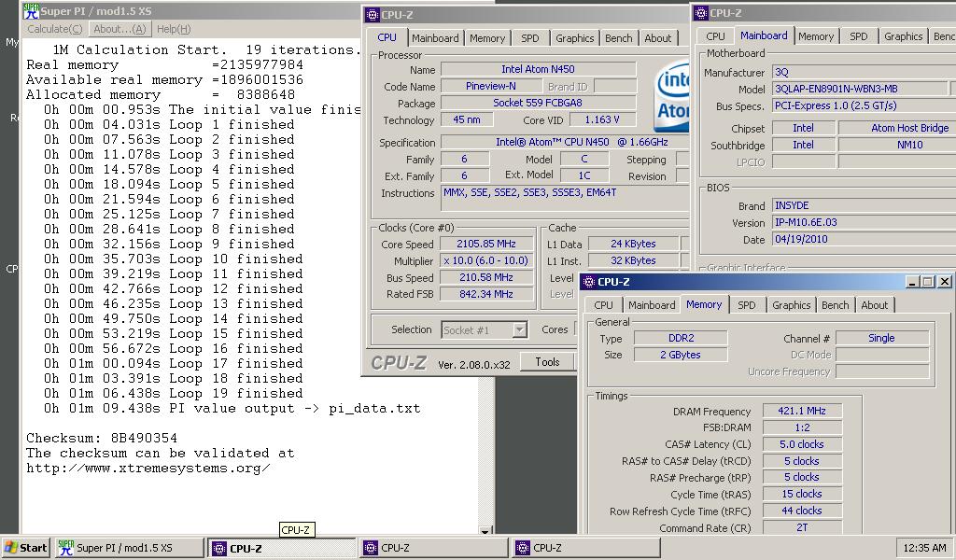Expand the Socket #1 selection dropdown
This screenshot has width=956, height=560.
click(x=519, y=329)
